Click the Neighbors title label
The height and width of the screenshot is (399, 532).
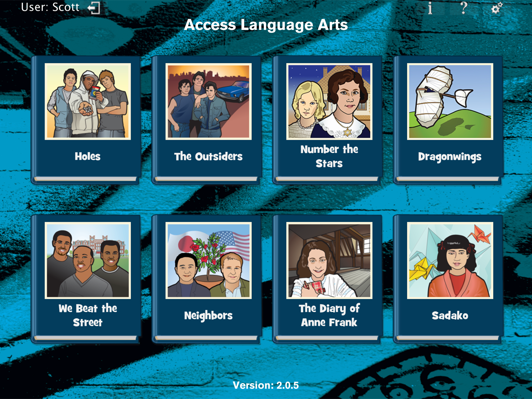pos(208,316)
